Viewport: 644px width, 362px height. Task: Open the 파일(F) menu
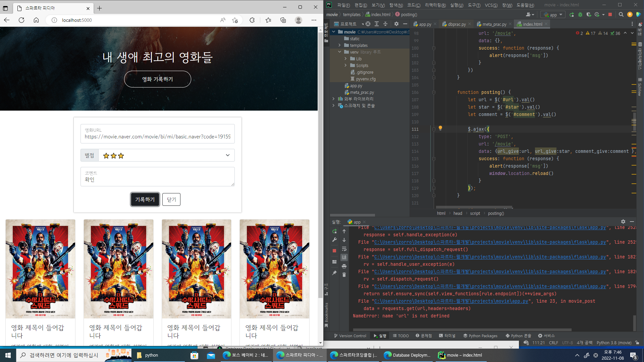tap(343, 5)
